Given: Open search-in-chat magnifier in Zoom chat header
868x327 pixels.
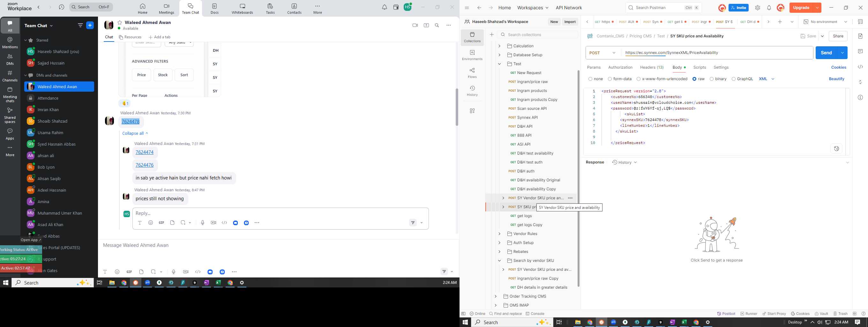Looking at the screenshot, I should [437, 25].
